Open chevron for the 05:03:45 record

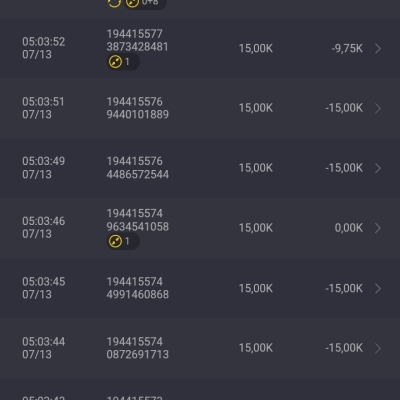[378, 288]
